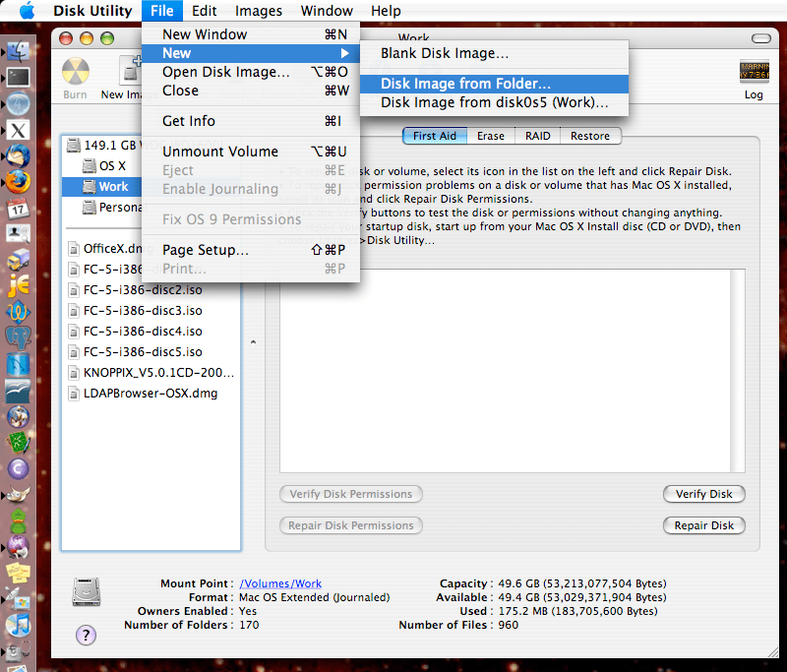This screenshot has height=672, width=787.
Task: Open the Apple menu
Action: pos(28,11)
